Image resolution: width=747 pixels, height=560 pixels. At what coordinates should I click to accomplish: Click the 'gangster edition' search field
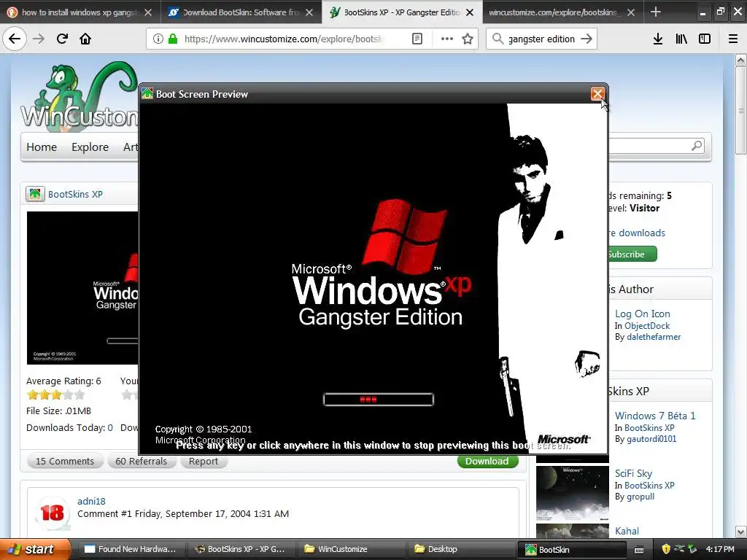[541, 39]
